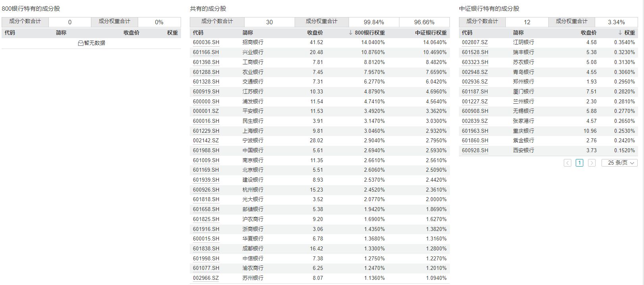Click 简称 header in 中证银行特有 table

tap(518, 33)
